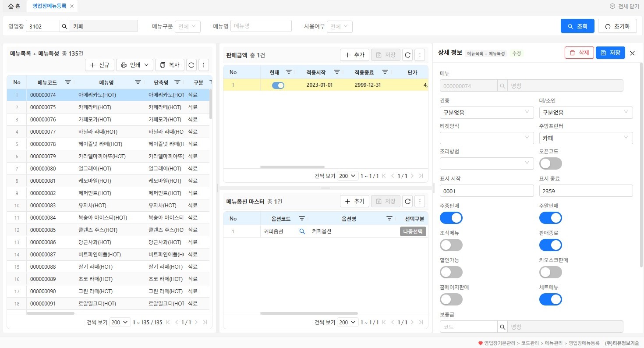The image size is (644, 348).
Task: Close the 상세 정보 panel
Action: pos(632,53)
